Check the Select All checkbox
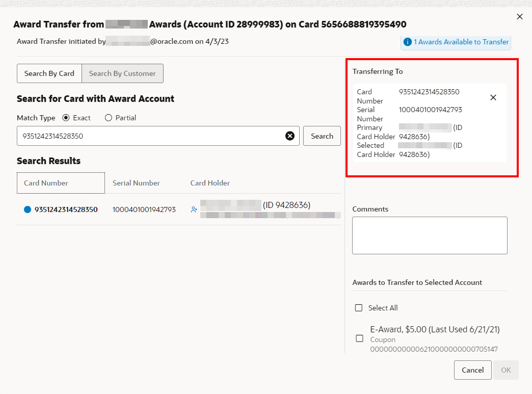The height and width of the screenshot is (394, 532). [359, 308]
